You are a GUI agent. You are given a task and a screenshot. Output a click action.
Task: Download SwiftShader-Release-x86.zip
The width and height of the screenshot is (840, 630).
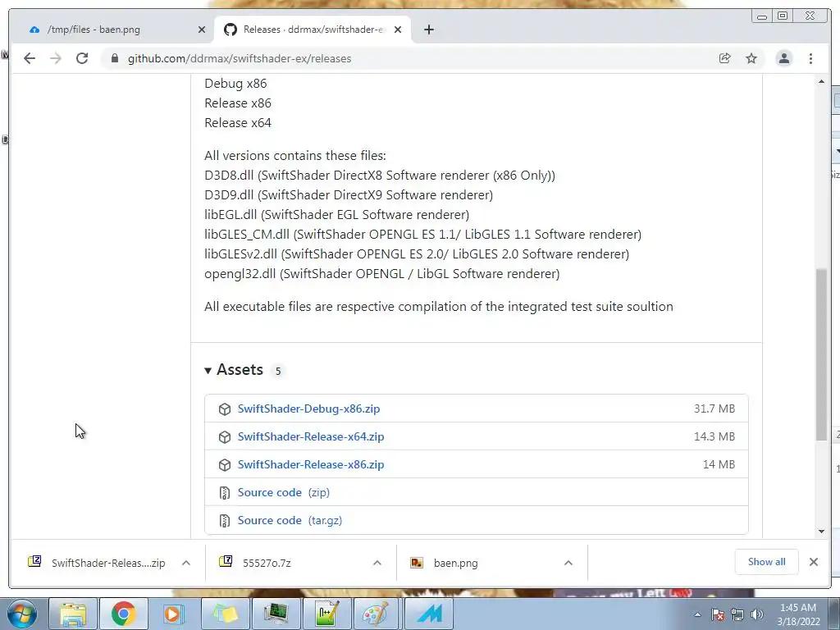(311, 464)
